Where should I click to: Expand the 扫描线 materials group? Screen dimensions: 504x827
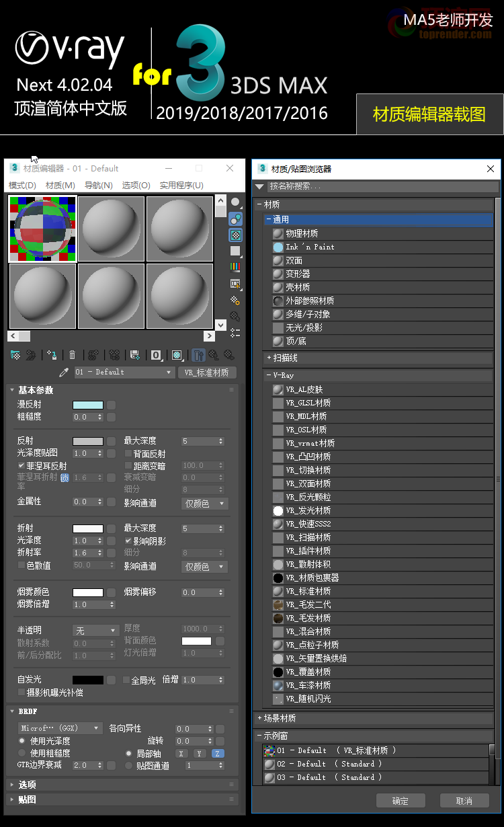tap(378, 358)
